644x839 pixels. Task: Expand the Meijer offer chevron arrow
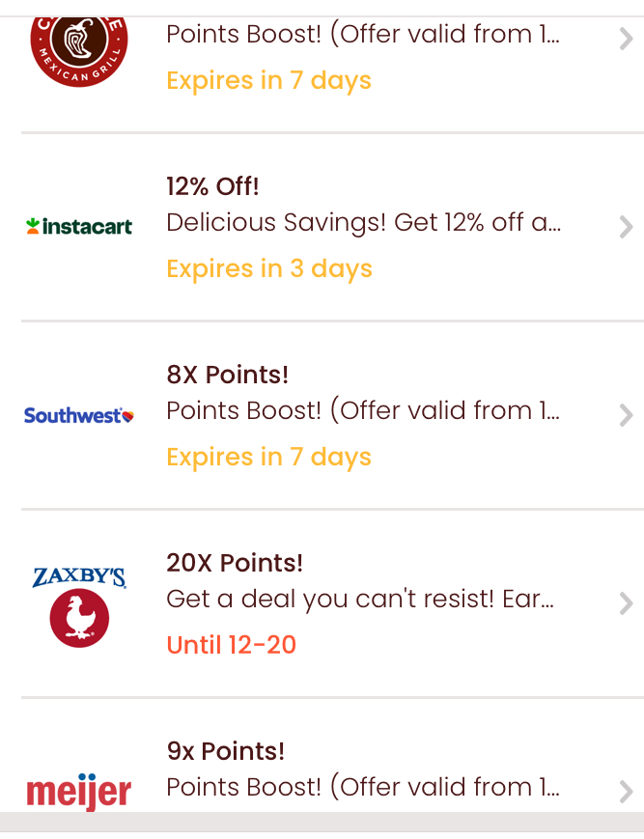pos(626,792)
